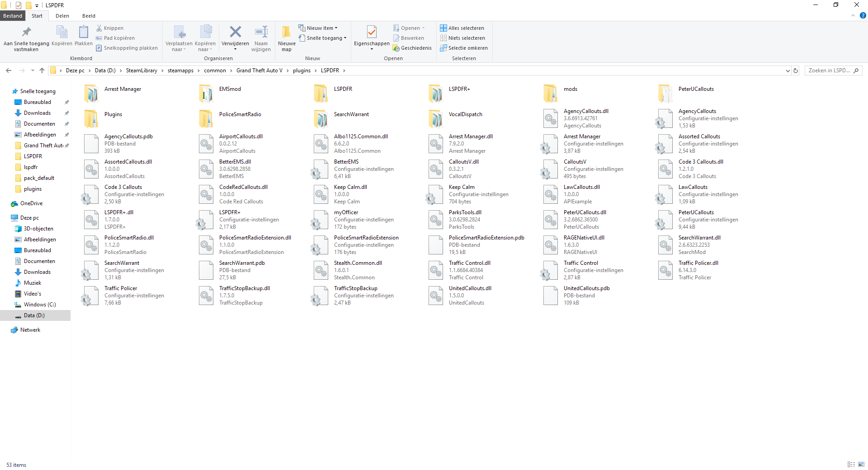Image resolution: width=868 pixels, height=470 pixels.
Task: Select the VocalDispatch folder name
Action: click(466, 114)
